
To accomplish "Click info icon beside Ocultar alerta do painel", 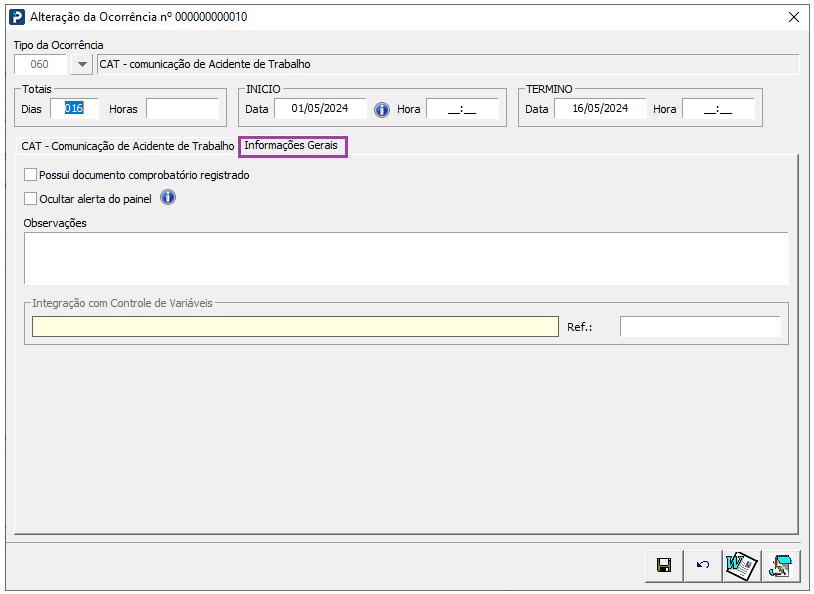I will click(x=168, y=198).
